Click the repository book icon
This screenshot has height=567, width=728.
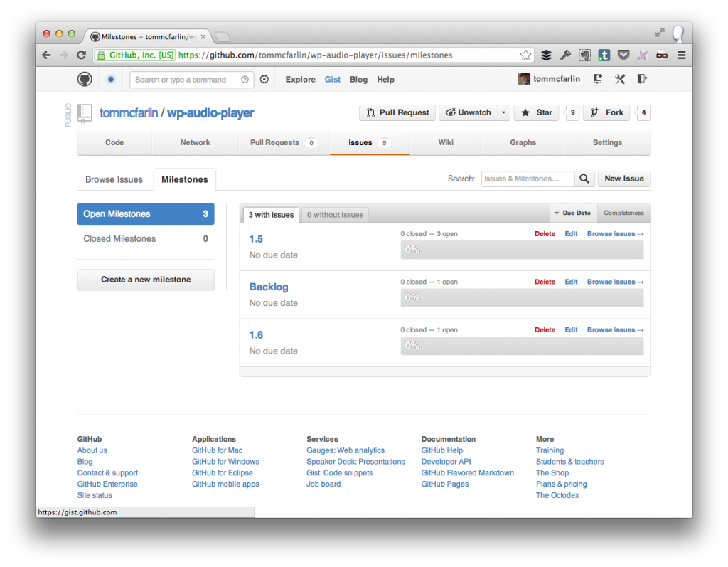pos(85,113)
